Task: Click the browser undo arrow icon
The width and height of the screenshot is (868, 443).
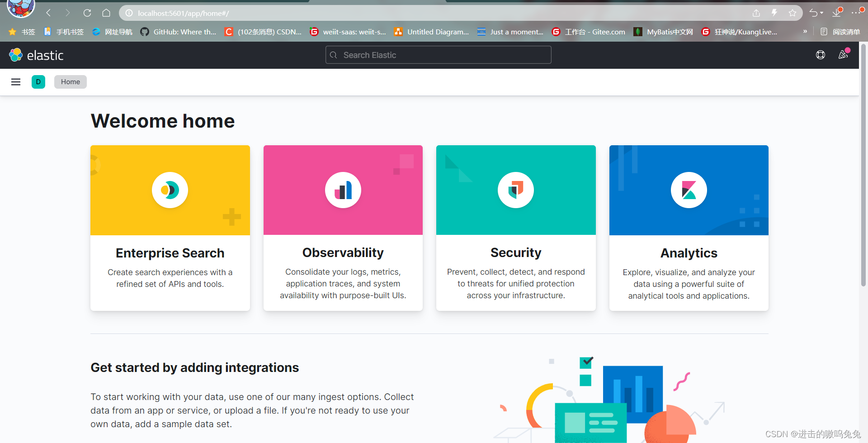Action: pos(813,13)
